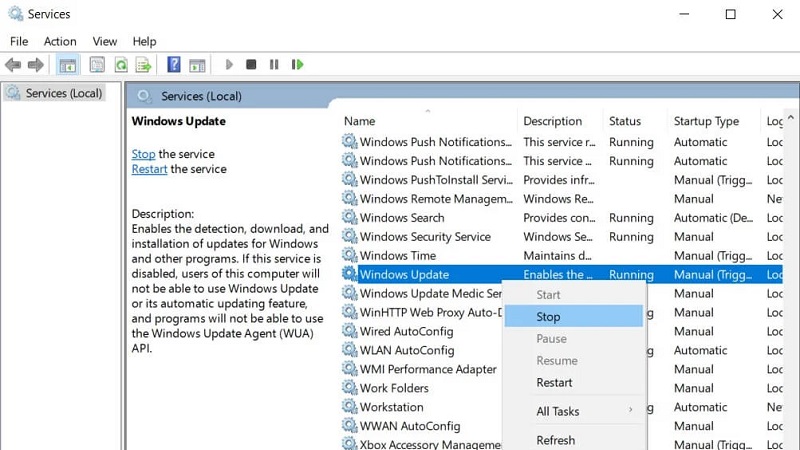
Task: Click gear icon beside Wired AutoConfig
Action: [x=349, y=331]
